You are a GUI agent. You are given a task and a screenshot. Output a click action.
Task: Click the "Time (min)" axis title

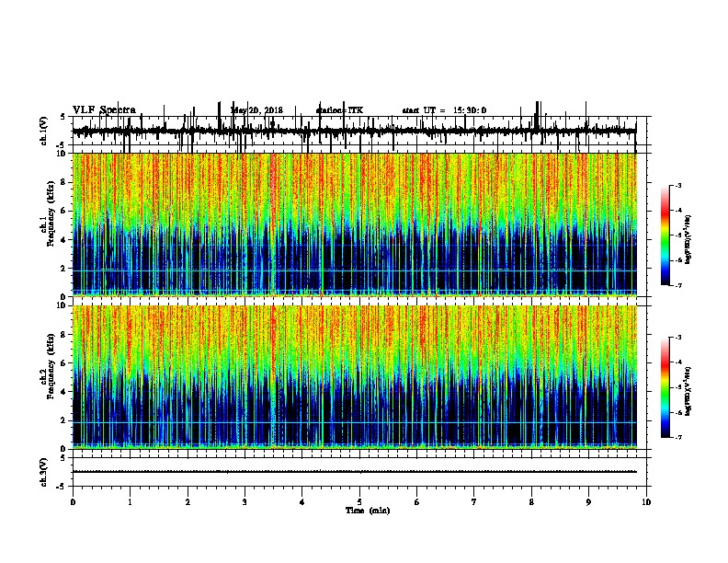click(368, 511)
